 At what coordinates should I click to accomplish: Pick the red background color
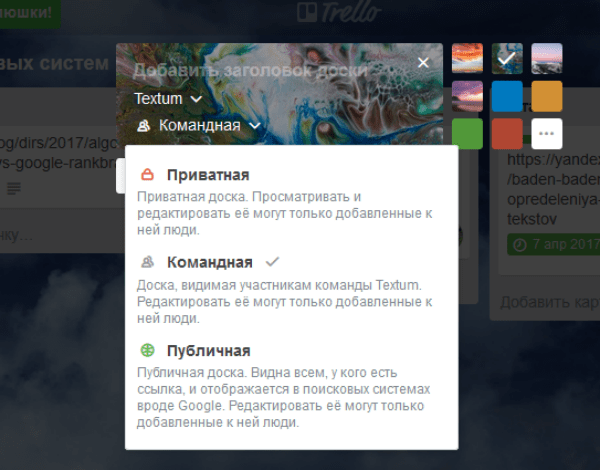[507, 134]
